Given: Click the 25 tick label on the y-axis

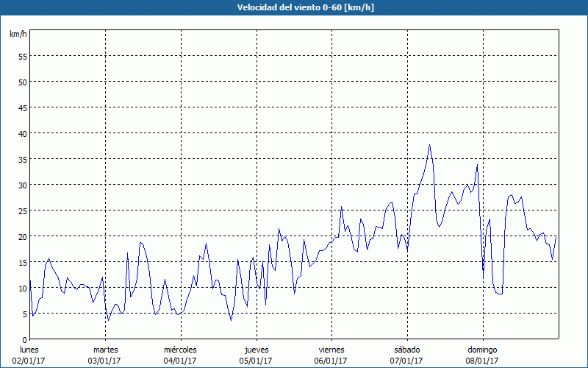Looking at the screenshot, I should [x=22, y=210].
